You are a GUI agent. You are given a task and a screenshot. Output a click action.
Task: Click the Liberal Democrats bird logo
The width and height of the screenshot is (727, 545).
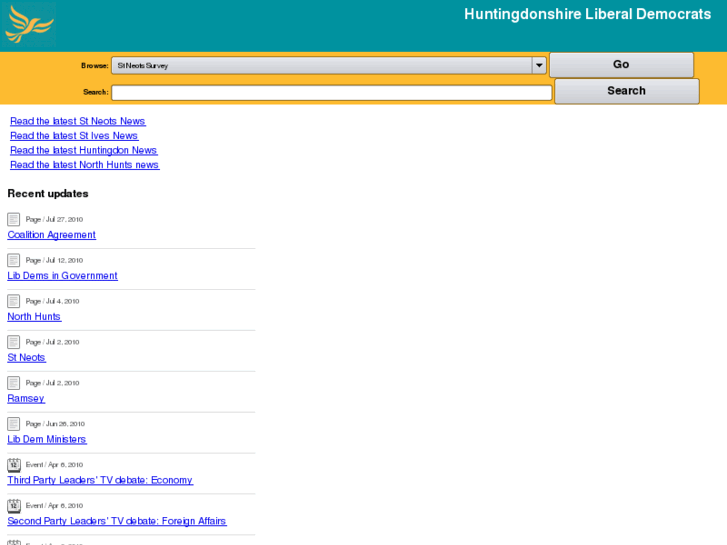28,25
